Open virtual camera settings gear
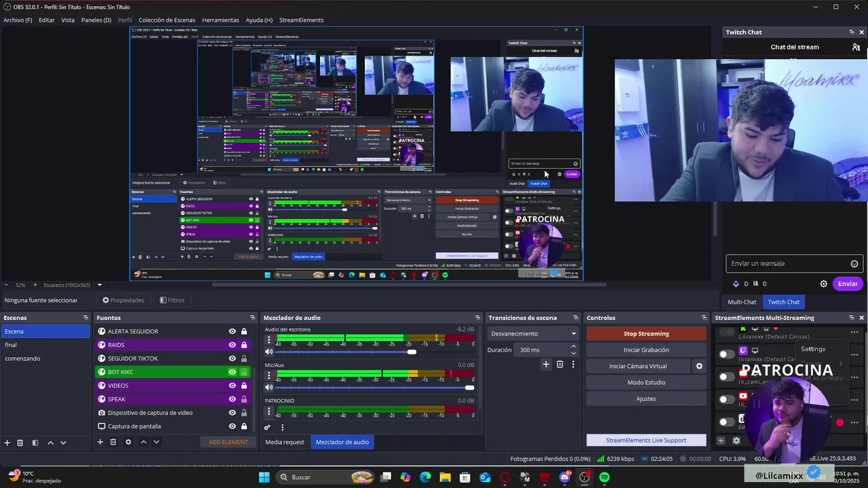This screenshot has width=868, height=488. [699, 366]
